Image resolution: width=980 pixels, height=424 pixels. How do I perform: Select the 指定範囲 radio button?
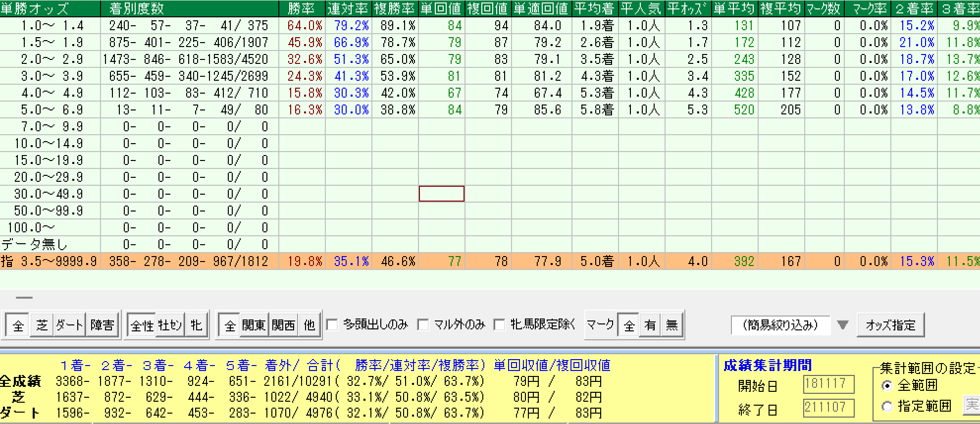click(887, 407)
